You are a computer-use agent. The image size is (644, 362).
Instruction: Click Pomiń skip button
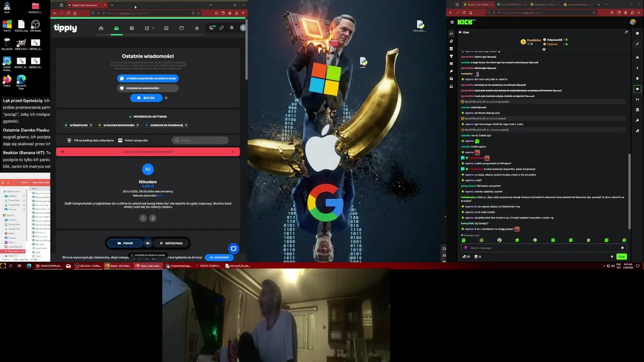click(125, 243)
